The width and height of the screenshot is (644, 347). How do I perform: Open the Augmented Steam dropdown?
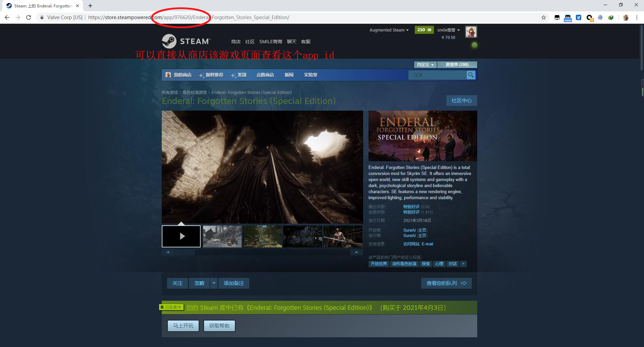click(389, 30)
